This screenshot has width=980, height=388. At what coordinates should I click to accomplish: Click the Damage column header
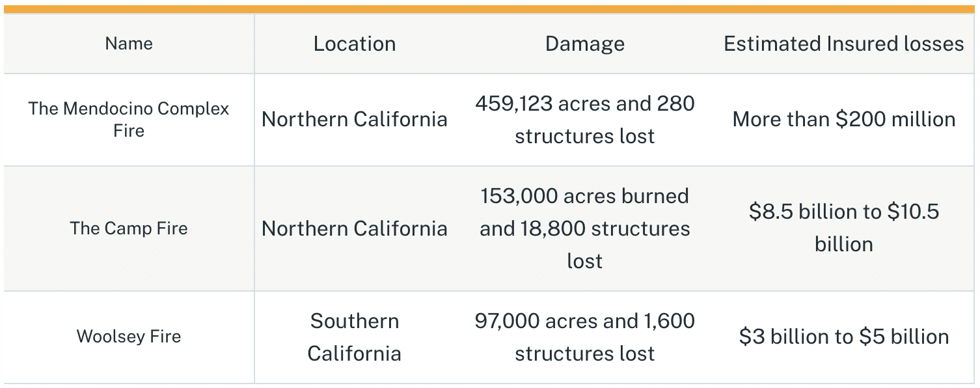[584, 44]
